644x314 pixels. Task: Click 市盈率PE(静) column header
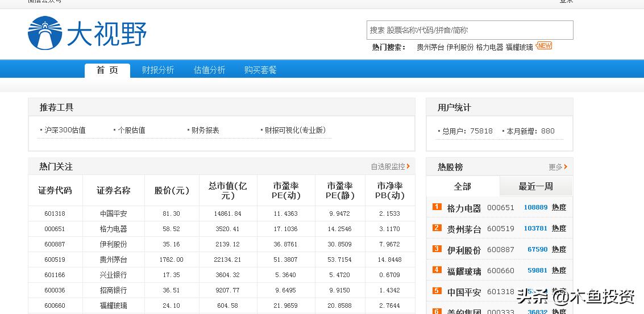click(x=340, y=191)
